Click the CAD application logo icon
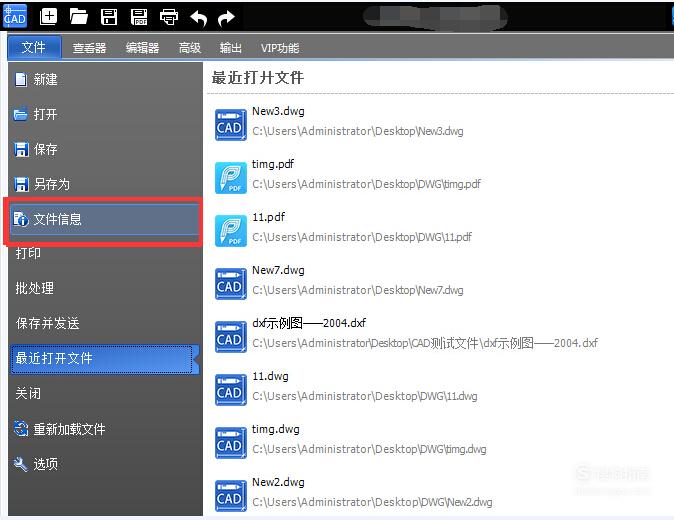 coord(15,16)
